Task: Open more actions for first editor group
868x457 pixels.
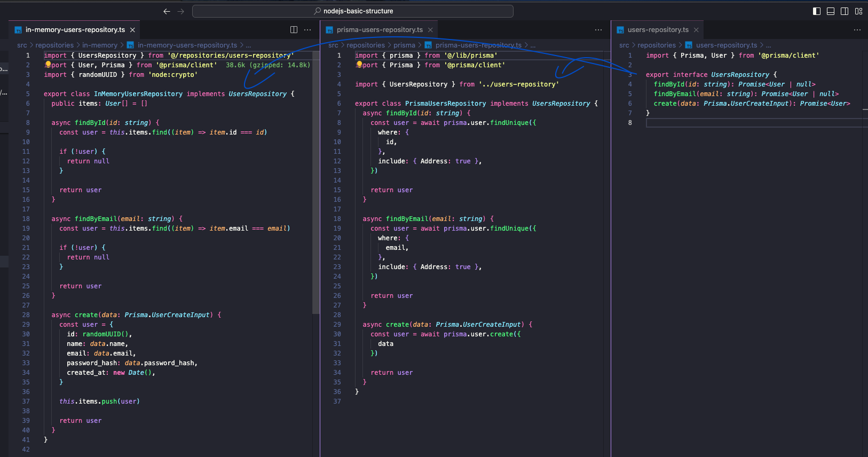Action: (307, 30)
